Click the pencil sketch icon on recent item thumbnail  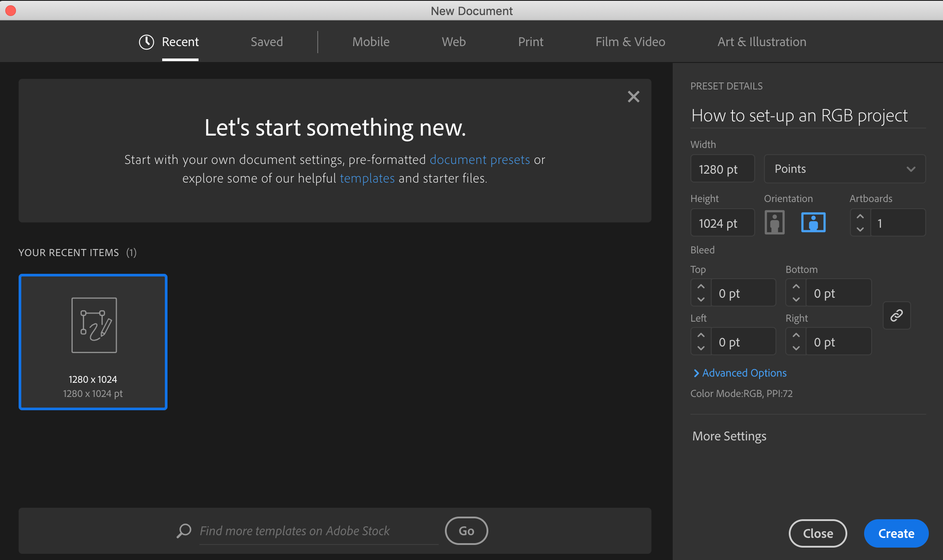(x=93, y=325)
